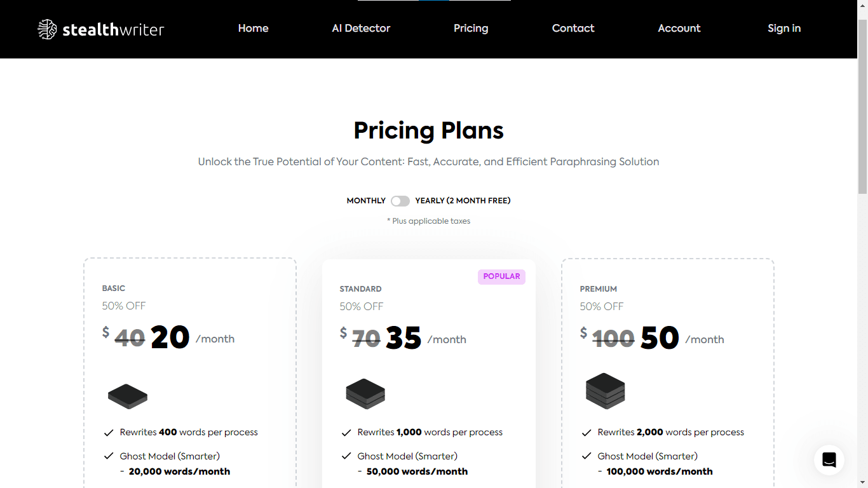Go to the Account page

679,29
